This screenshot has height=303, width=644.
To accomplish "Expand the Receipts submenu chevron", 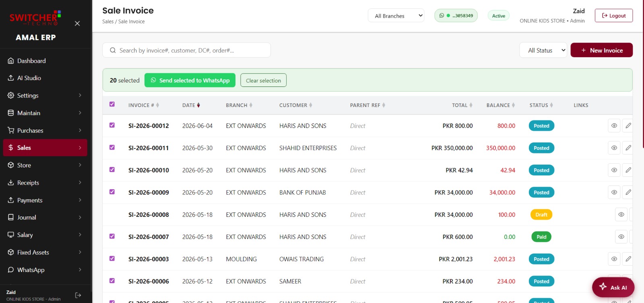I will [x=80, y=182].
